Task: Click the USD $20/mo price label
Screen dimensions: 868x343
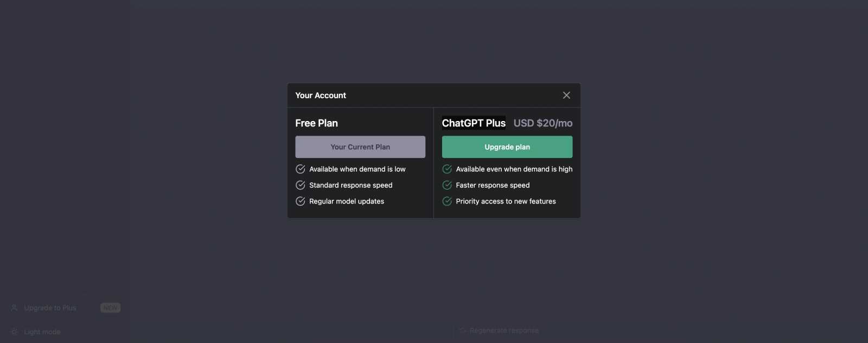Action: (x=542, y=123)
